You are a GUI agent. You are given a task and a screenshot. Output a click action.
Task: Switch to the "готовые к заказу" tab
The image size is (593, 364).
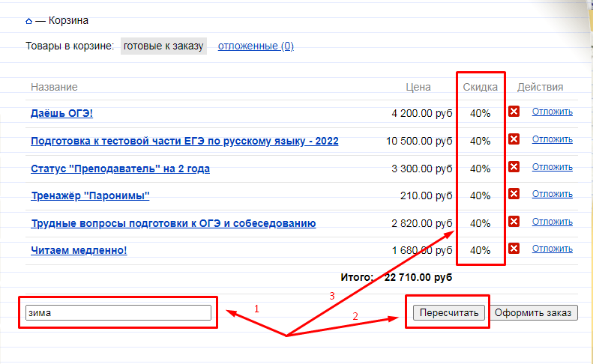[x=163, y=46]
